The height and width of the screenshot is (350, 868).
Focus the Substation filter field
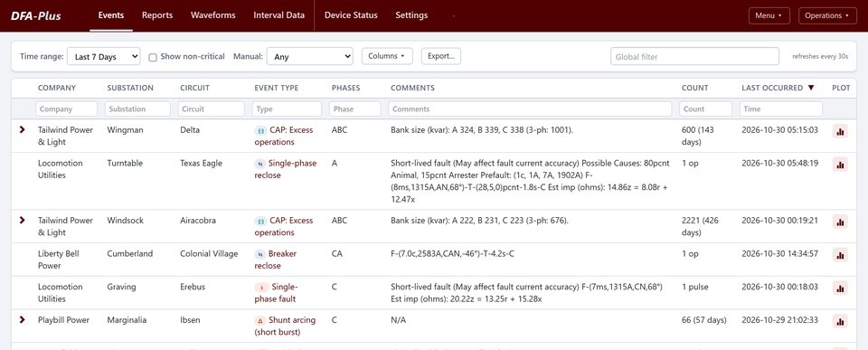coord(137,109)
